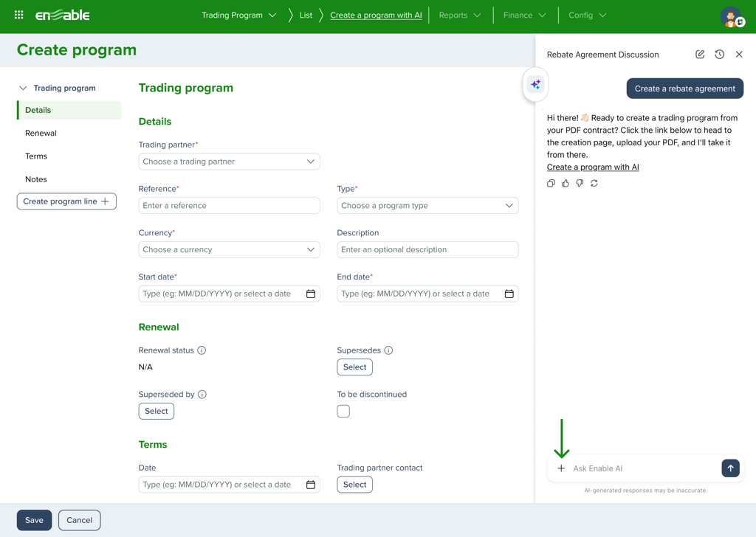Send the message with arrow button
Screen dimensions: 756x537
[730, 468]
